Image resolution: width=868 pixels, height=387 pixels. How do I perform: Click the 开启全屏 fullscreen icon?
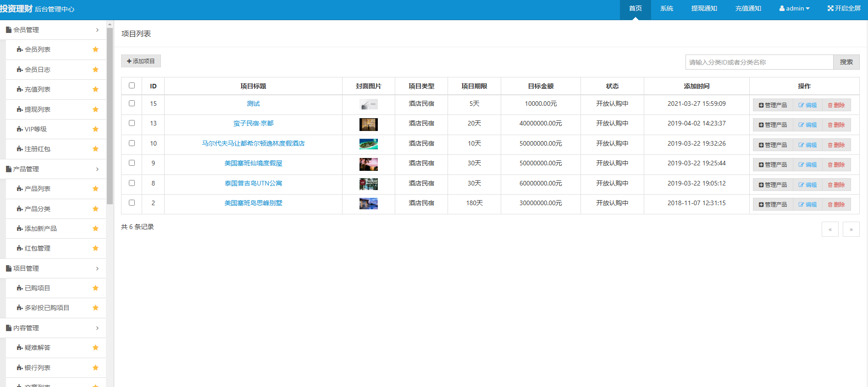(830, 8)
